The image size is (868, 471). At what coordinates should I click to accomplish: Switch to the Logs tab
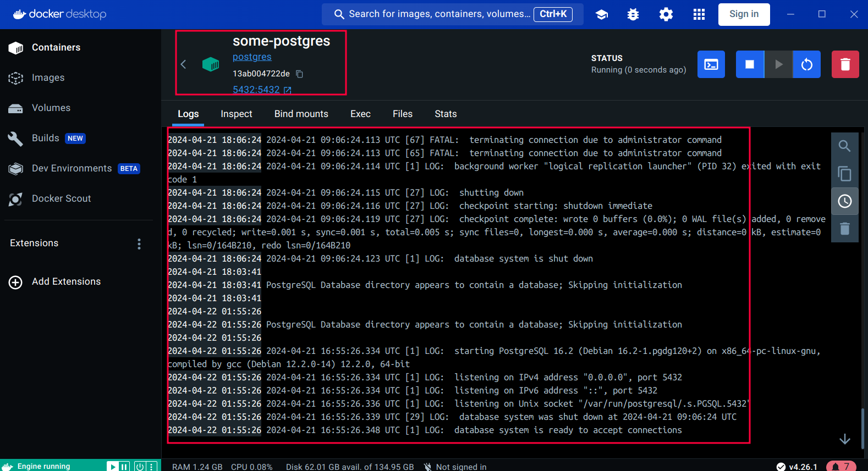tap(188, 114)
